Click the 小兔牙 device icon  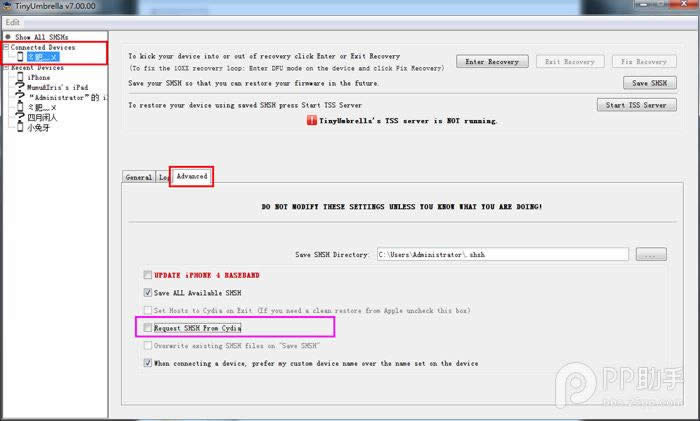pos(20,127)
